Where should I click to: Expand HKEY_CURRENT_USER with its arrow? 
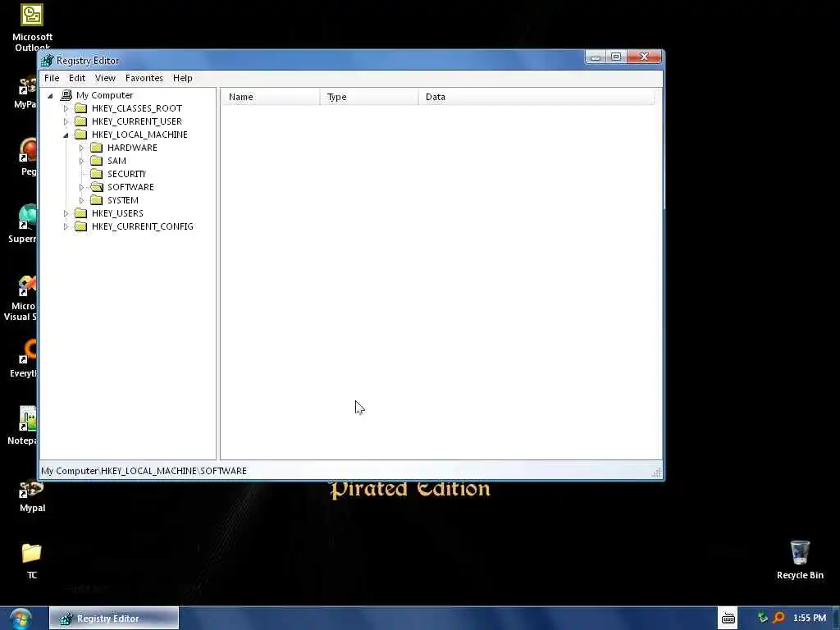pyautogui.click(x=66, y=121)
